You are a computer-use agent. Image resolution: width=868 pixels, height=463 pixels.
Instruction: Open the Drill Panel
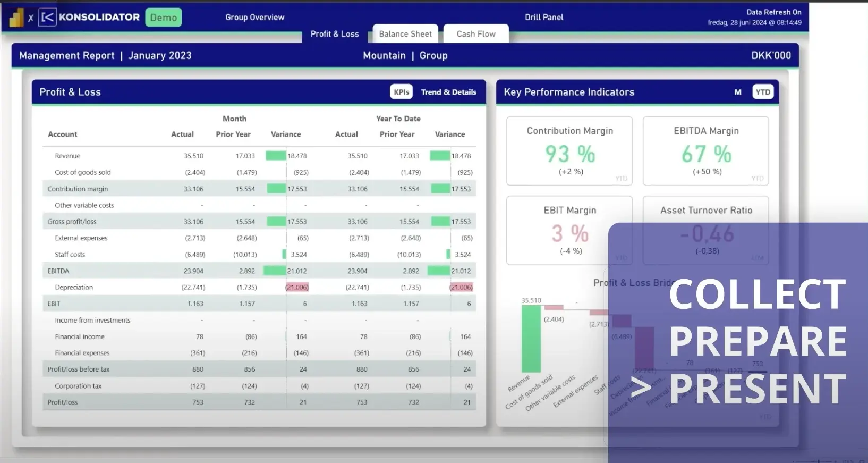pyautogui.click(x=544, y=17)
